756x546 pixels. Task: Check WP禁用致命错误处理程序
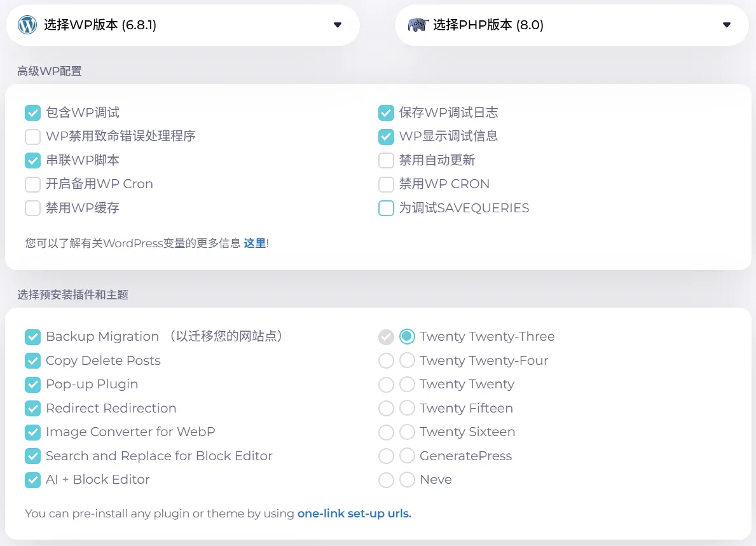tap(32, 136)
